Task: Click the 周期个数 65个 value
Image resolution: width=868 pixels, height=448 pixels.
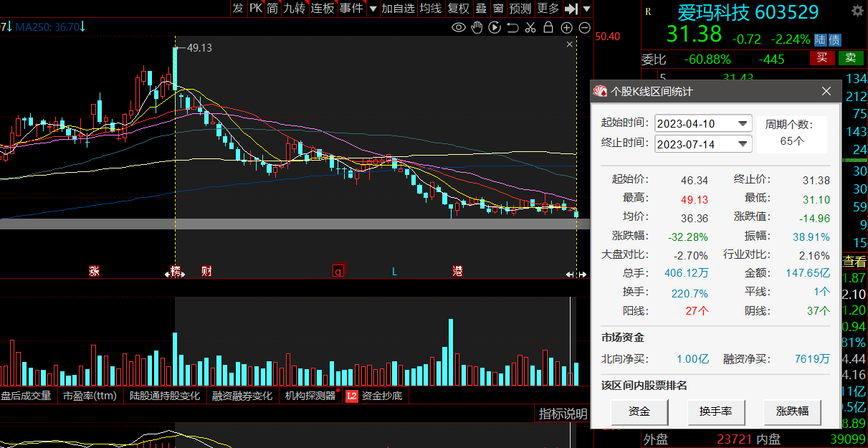Action: point(791,140)
